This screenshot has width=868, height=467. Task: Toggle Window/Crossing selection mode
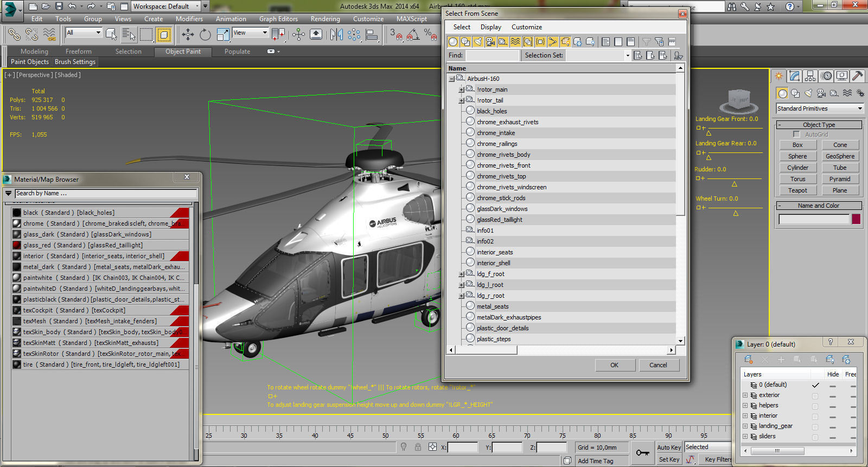pos(163,35)
